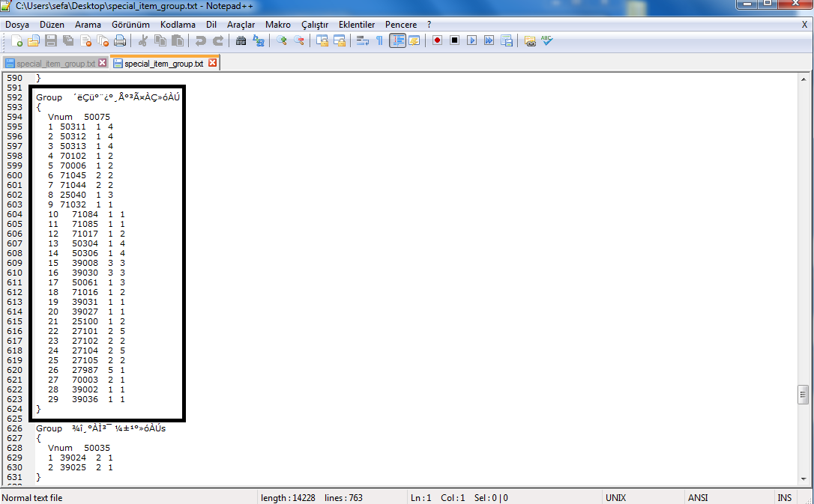Image resolution: width=814 pixels, height=504 pixels.
Task: Click the folder-with-printer plugin toolbar icon
Action: (529, 40)
